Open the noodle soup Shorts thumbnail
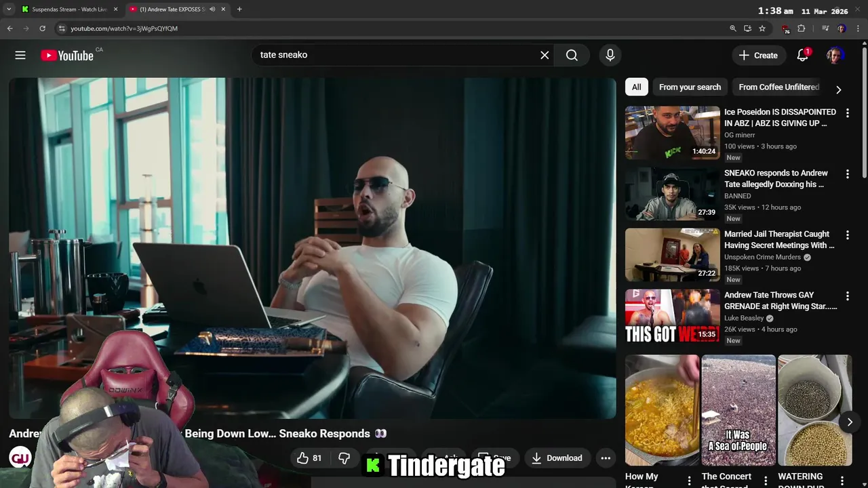868x488 pixels. (662, 410)
